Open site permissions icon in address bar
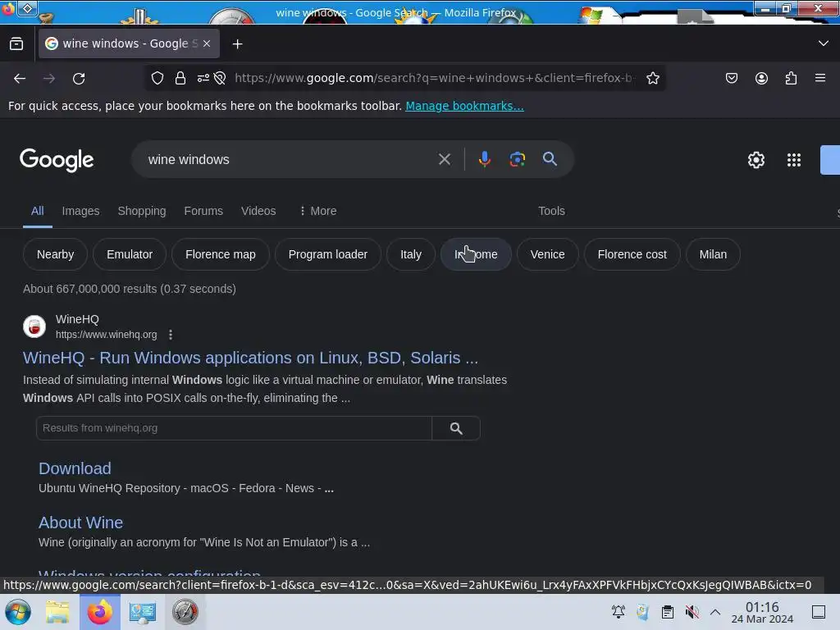This screenshot has height=630, width=840. 203,78
